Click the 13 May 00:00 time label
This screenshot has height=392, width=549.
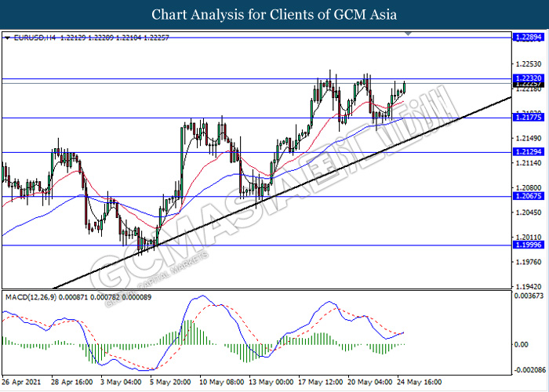[x=271, y=382]
